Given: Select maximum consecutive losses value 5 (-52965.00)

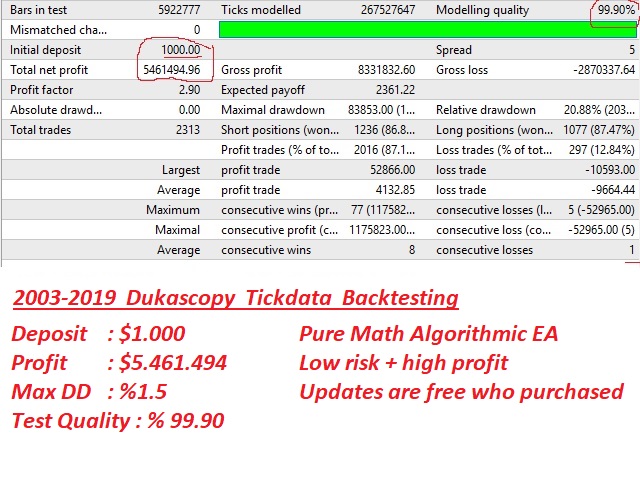Looking at the screenshot, I should click(x=601, y=210).
